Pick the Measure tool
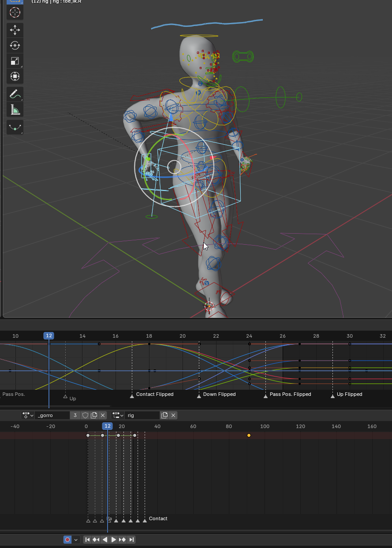The width and height of the screenshot is (392, 548). pos(15,109)
